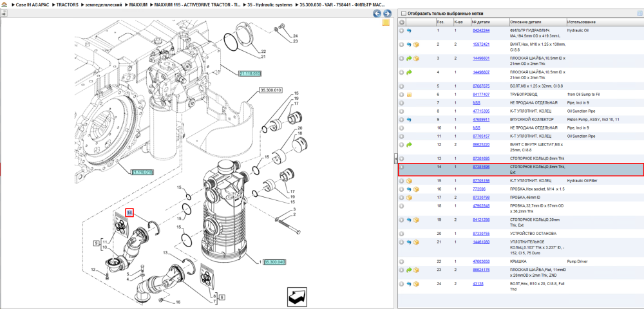Click the box icon for part 14461080
Image resolution: width=644 pixels, height=309 pixels.
coord(416,242)
